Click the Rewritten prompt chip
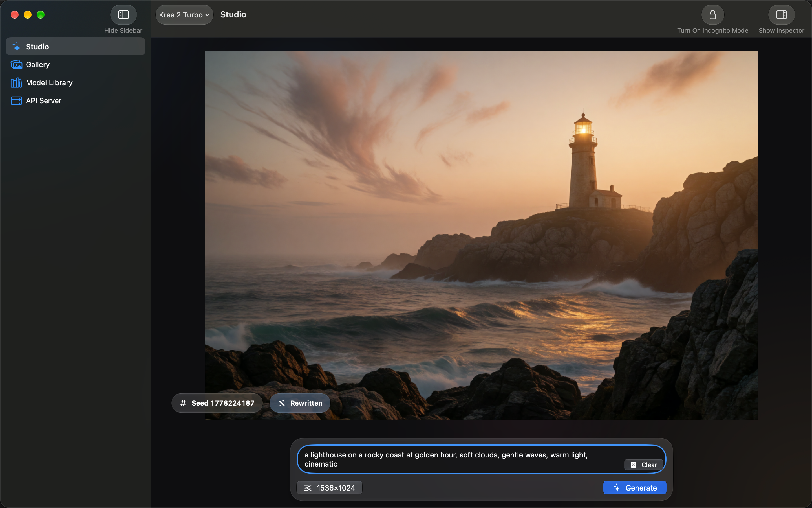Screen dimensions: 812x508 click(300, 403)
